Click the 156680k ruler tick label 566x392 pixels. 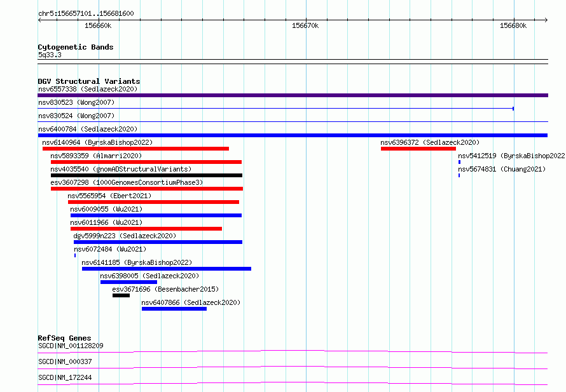(513, 25)
